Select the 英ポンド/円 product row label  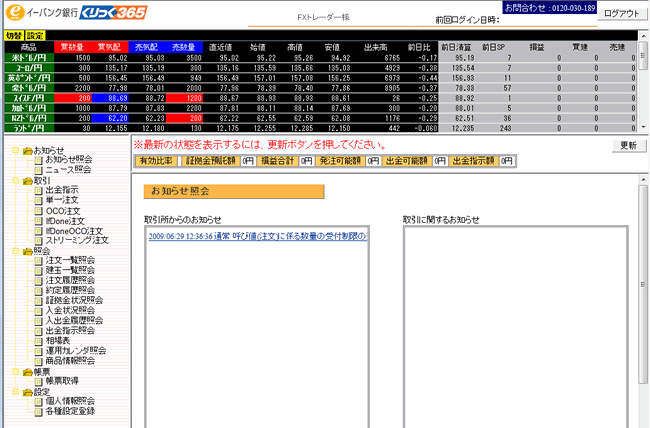29,78
